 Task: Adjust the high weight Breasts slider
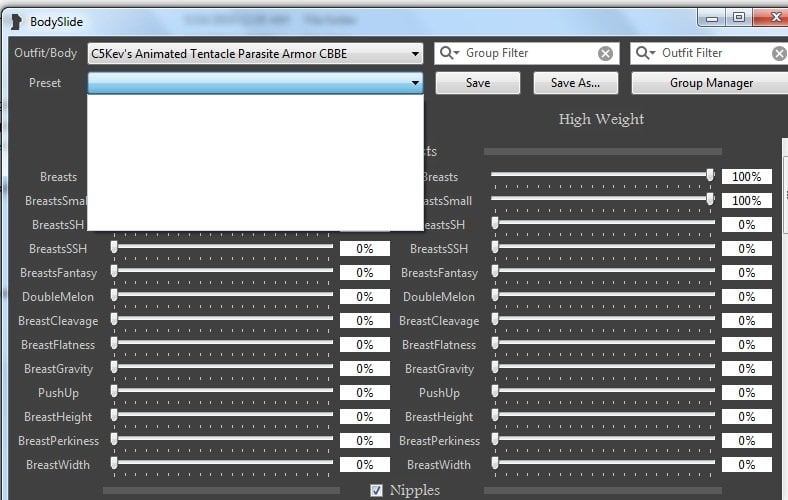click(603, 175)
